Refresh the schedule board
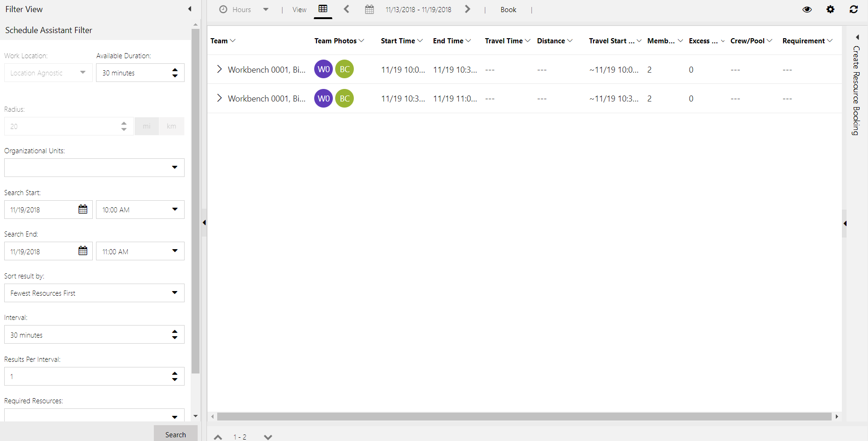The height and width of the screenshot is (441, 868). 854,9
